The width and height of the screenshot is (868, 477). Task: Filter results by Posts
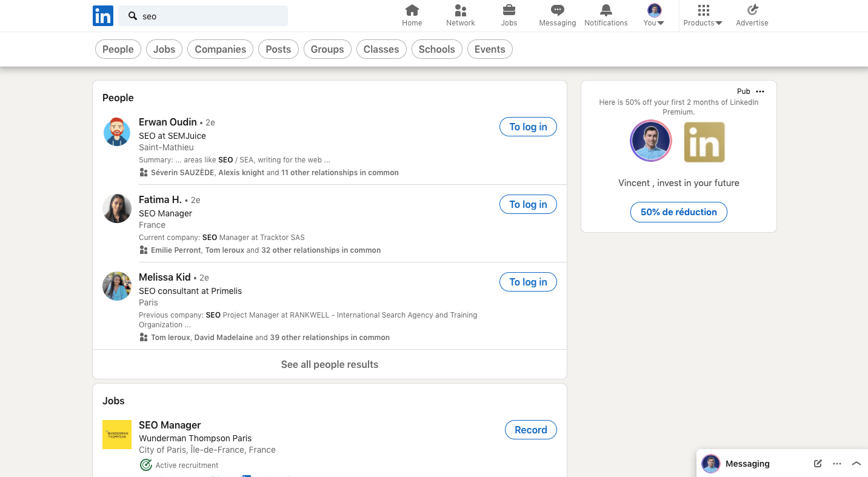tap(278, 50)
